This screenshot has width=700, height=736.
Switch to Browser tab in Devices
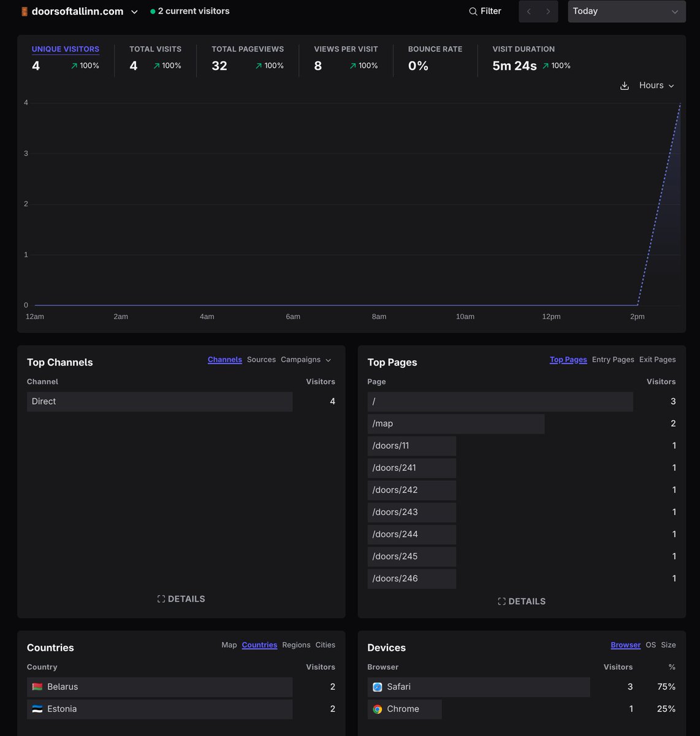tap(625, 645)
